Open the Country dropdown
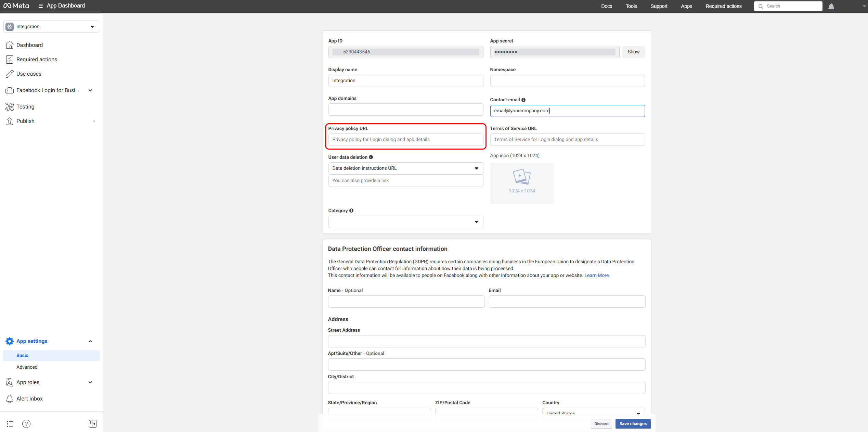This screenshot has width=868, height=432. pyautogui.click(x=593, y=413)
